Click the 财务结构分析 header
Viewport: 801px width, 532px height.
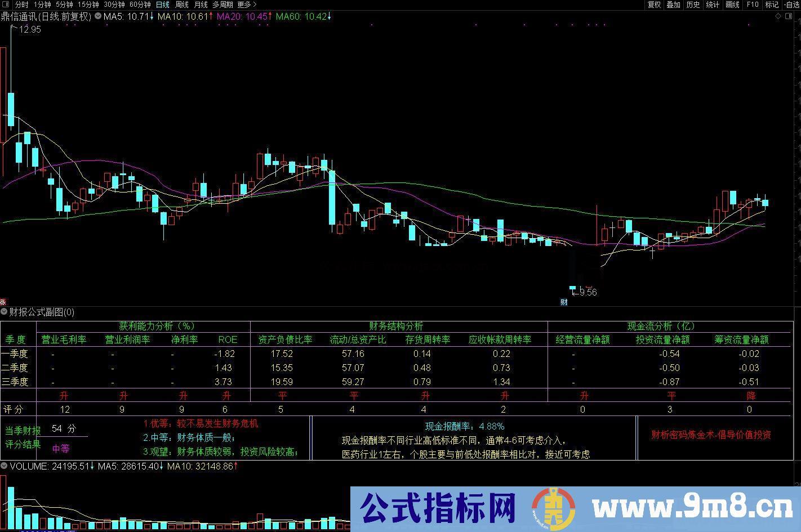click(396, 326)
